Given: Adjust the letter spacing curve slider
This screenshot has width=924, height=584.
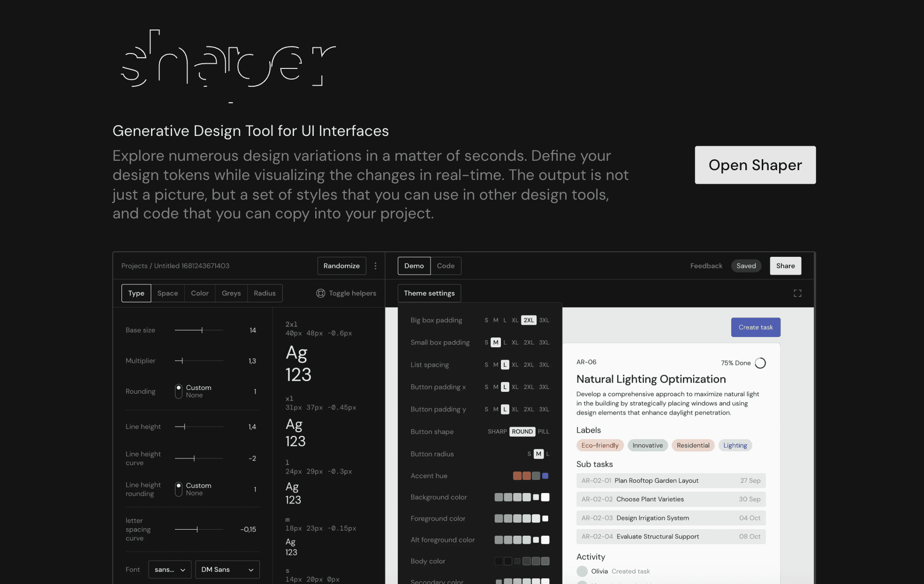Looking at the screenshot, I should point(199,530).
